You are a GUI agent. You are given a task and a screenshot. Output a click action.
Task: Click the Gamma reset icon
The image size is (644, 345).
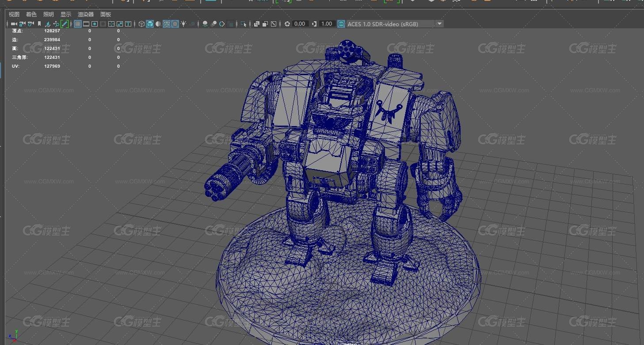[314, 24]
